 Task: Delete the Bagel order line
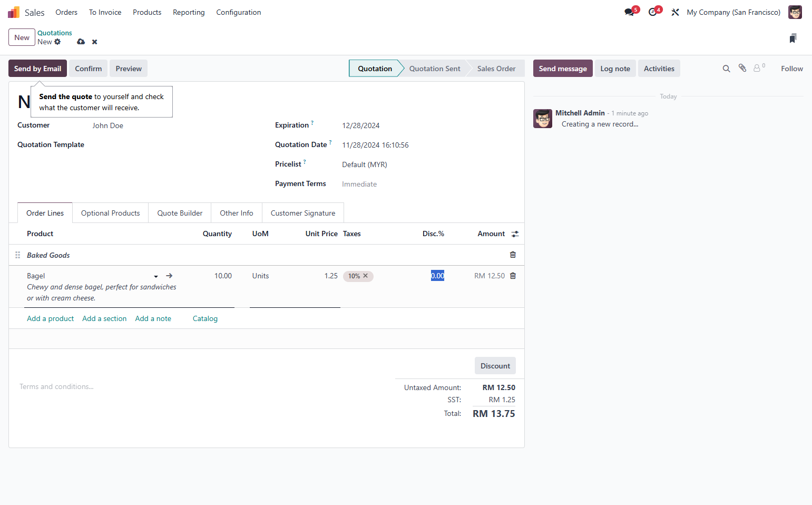(513, 276)
